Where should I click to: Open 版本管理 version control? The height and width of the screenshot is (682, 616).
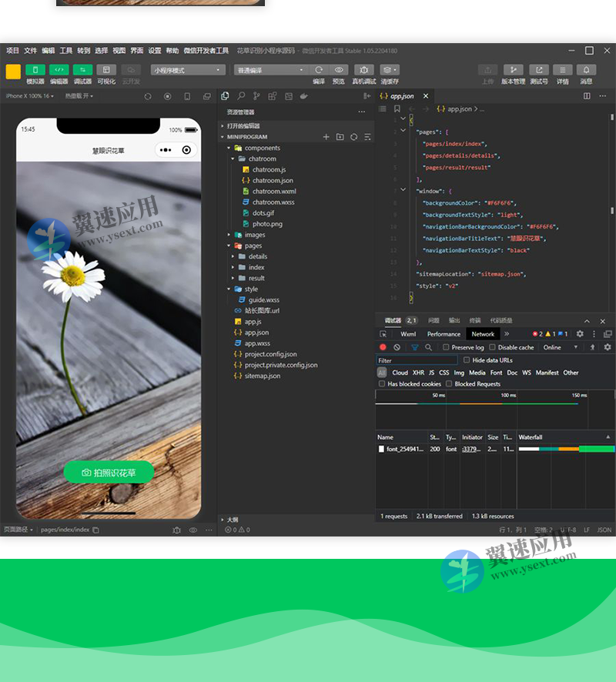[513, 70]
